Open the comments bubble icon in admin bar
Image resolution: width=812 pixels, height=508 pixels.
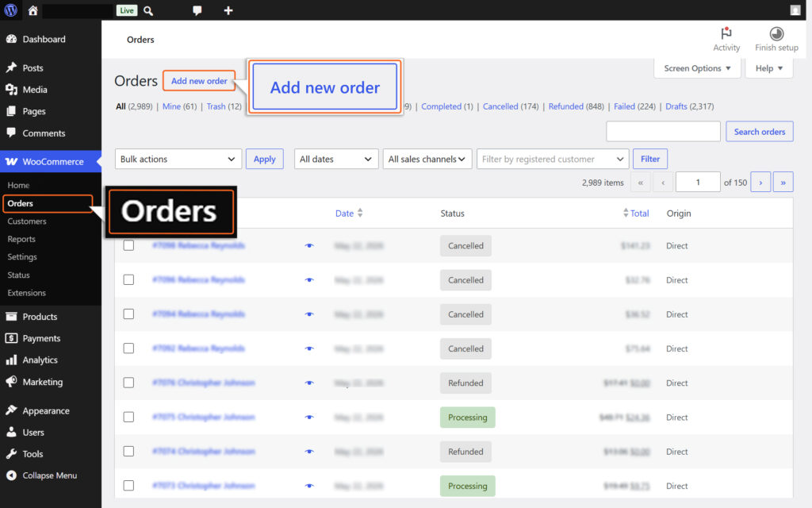click(x=197, y=10)
